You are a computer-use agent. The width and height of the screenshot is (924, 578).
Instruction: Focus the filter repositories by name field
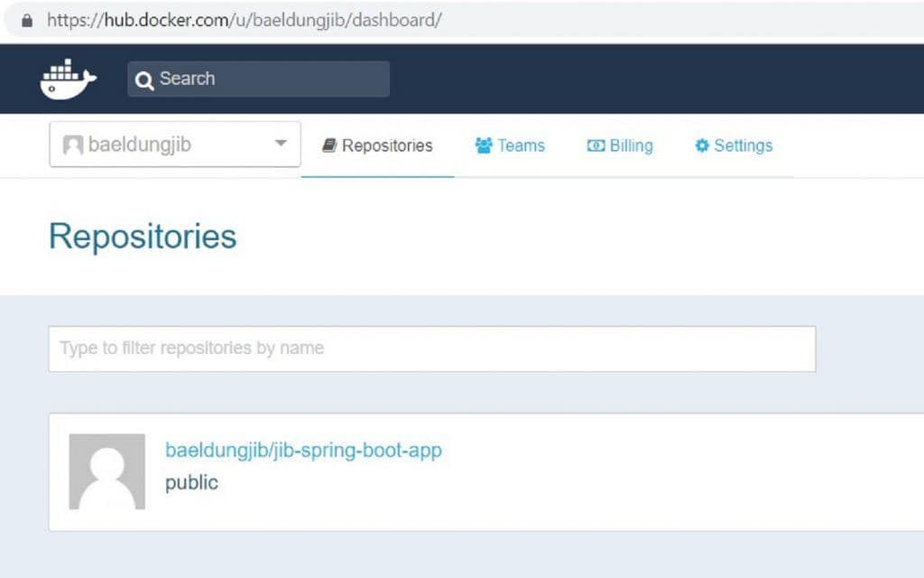point(431,349)
